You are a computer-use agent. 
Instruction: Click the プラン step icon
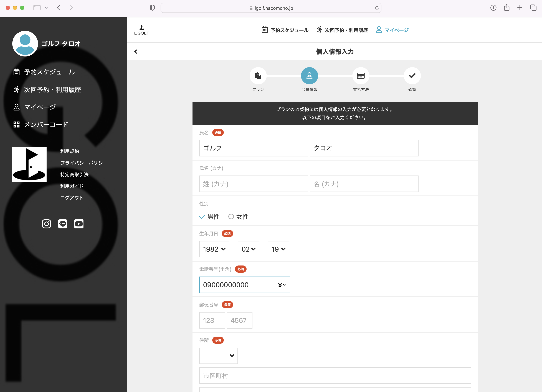click(x=258, y=76)
